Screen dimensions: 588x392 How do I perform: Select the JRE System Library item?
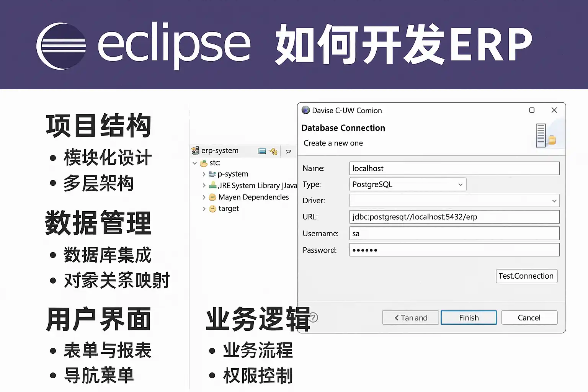(257, 186)
